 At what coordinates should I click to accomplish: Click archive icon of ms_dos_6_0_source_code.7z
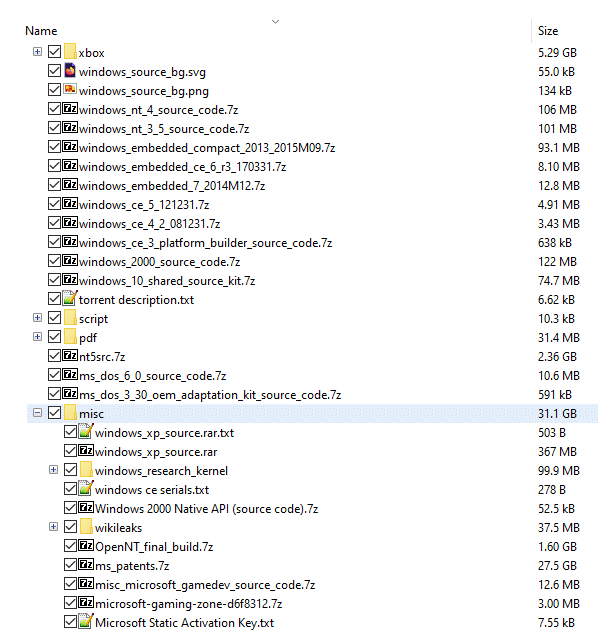point(70,375)
